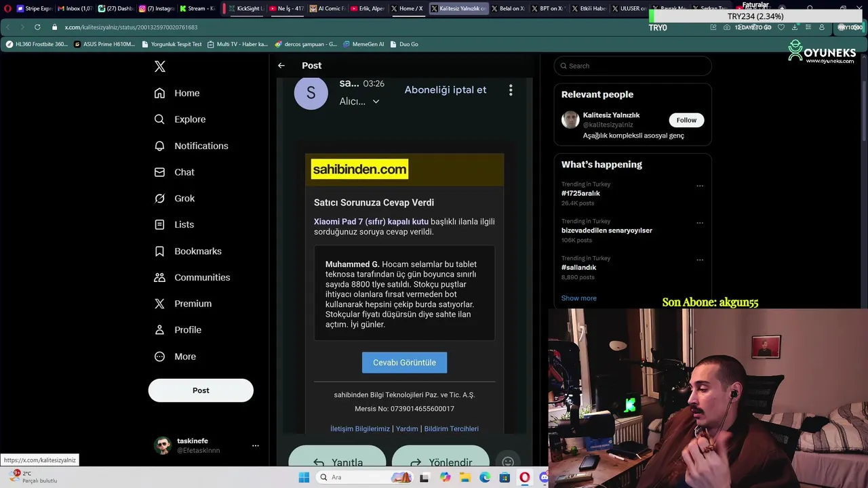The height and width of the screenshot is (488, 868).
Task: Open Copilot from the taskbar
Action: click(445, 477)
